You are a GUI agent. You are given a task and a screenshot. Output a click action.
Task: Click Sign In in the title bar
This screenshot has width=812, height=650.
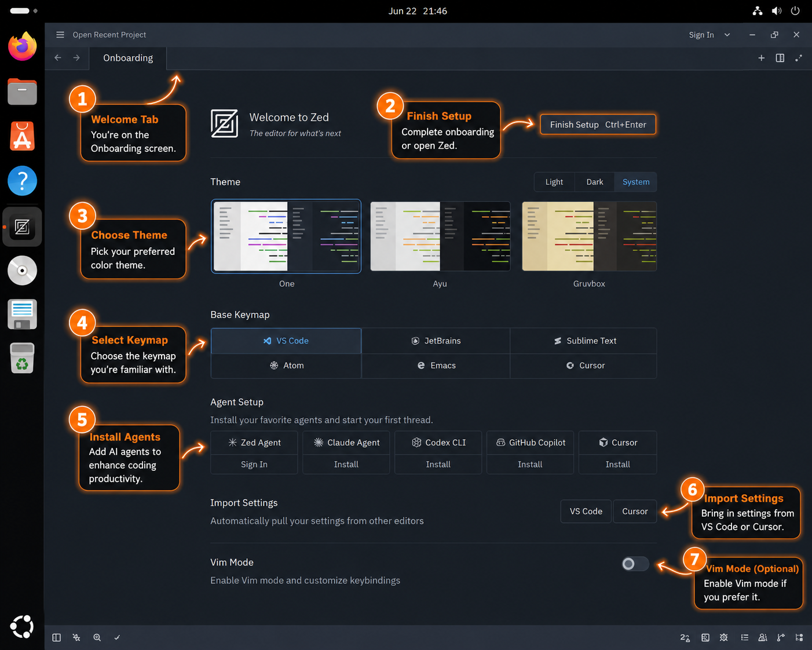[x=701, y=35]
